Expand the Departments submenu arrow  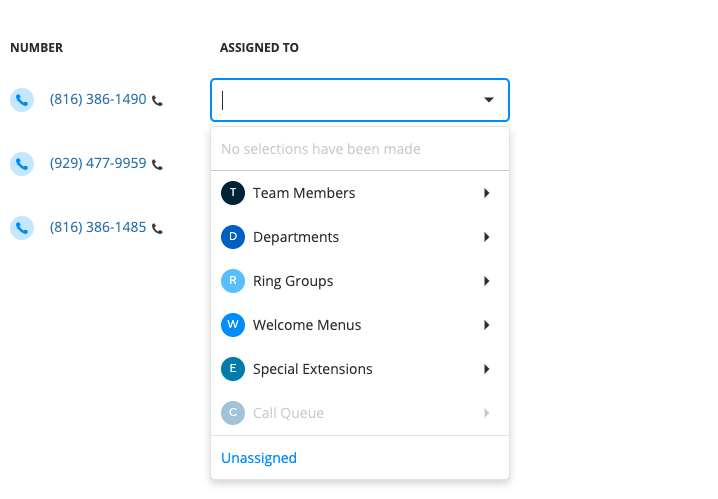click(486, 237)
